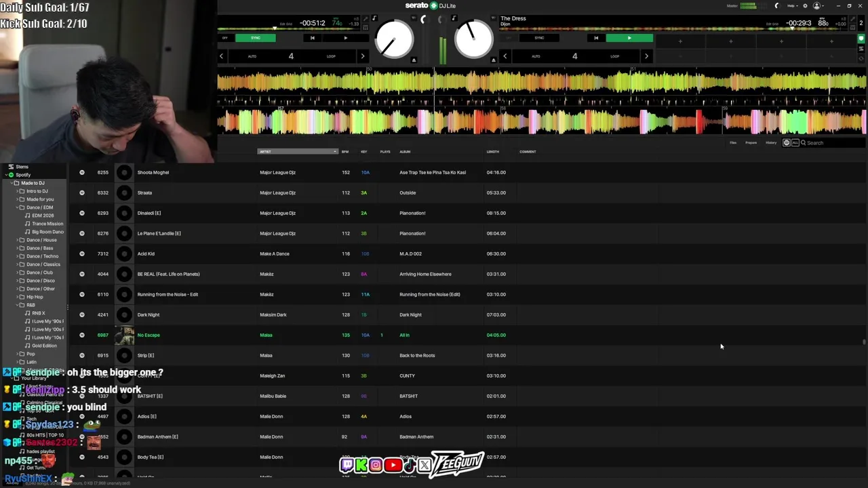The image size is (868, 488).
Task: Expand Hip Hop folder
Action: click(x=16, y=297)
